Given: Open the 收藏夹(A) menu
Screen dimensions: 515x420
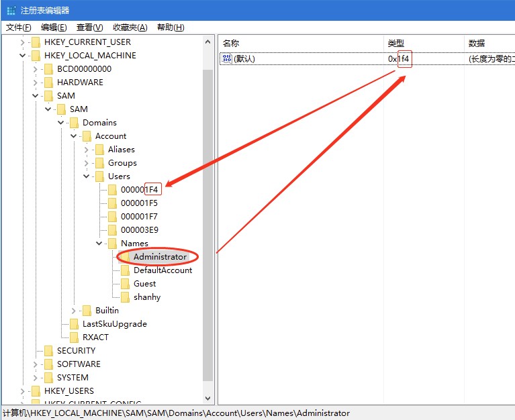Looking at the screenshot, I should click(x=130, y=28).
